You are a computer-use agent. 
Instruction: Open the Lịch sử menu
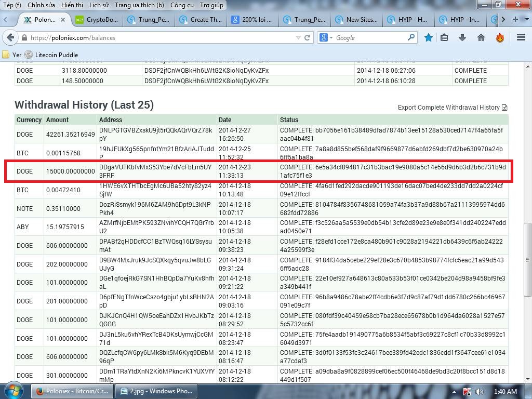click(99, 5)
